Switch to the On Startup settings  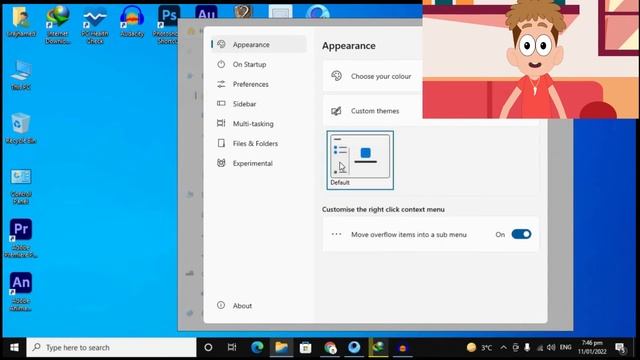coord(259,64)
